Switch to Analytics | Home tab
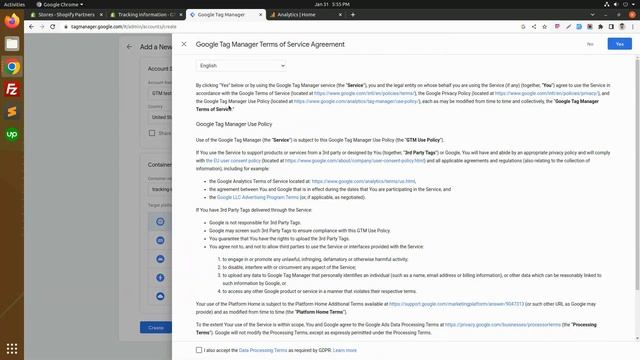Image resolution: width=640 pixels, height=360 pixels. pos(305,15)
